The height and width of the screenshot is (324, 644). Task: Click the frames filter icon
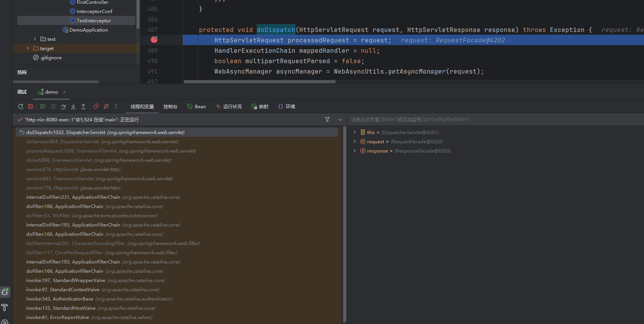(327, 120)
